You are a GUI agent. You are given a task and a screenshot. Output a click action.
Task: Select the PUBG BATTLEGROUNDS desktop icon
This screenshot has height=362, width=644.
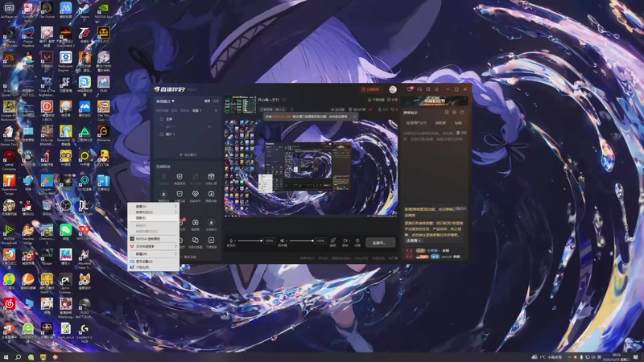(85, 308)
